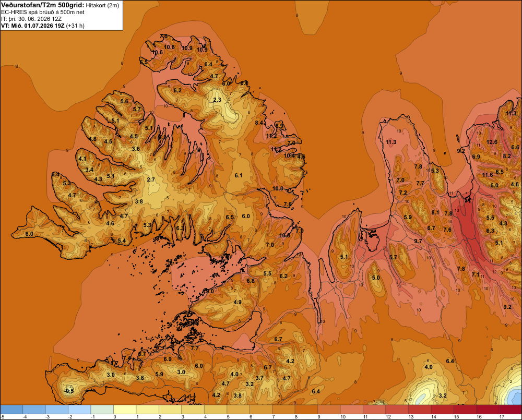Click the 'EC-HRES spá brúuð á 500m net' line

42,12
